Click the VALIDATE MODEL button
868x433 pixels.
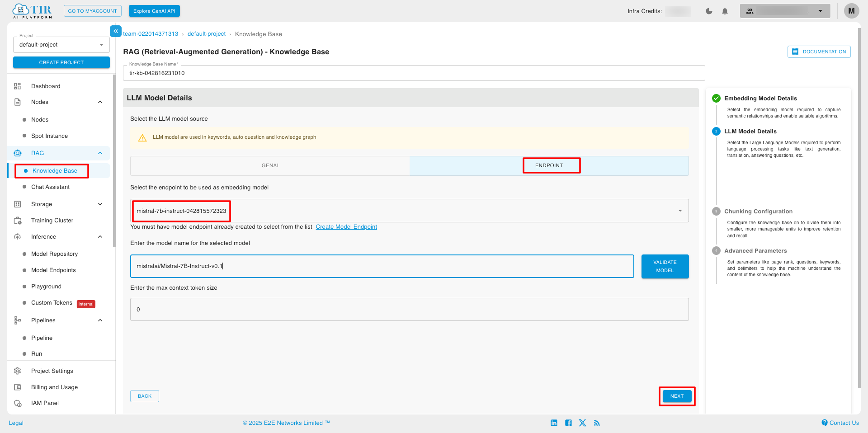[x=665, y=266]
